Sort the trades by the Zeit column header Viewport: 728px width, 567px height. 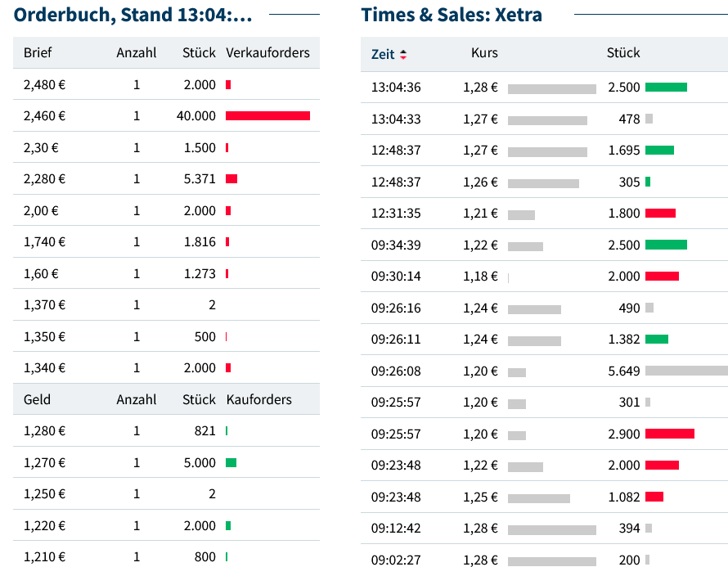(383, 55)
